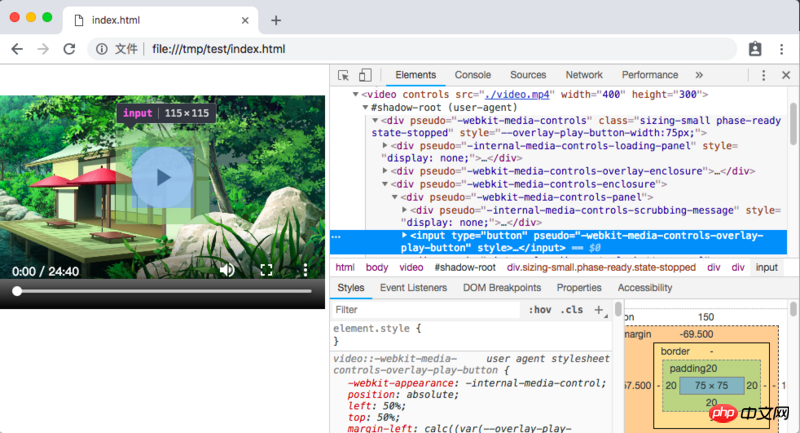The image size is (800, 433).
Task: Toggle .cls class editor
Action: pos(571,310)
